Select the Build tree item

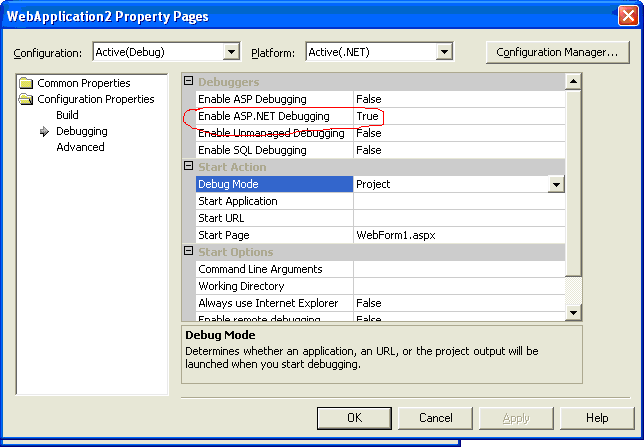[x=67, y=115]
